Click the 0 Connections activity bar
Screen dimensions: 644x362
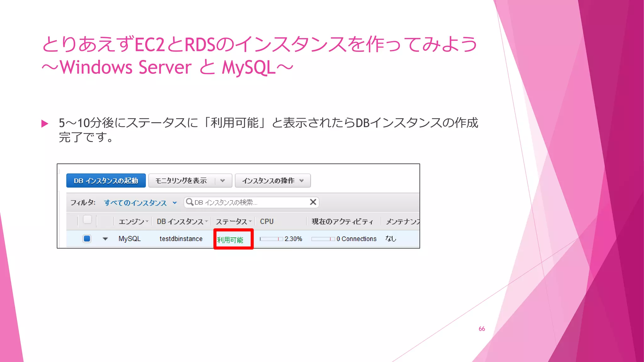(x=323, y=239)
